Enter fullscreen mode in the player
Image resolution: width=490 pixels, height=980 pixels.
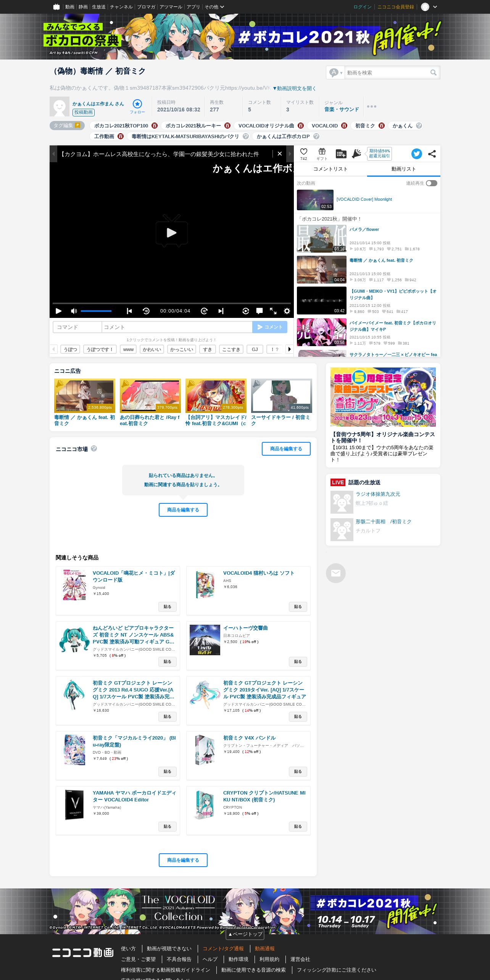coord(273,311)
